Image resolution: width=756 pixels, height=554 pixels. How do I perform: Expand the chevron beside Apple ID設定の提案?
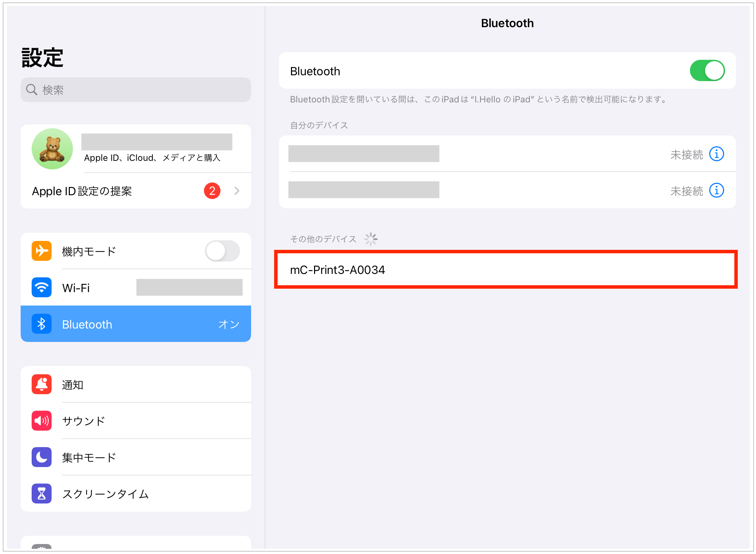point(237,191)
